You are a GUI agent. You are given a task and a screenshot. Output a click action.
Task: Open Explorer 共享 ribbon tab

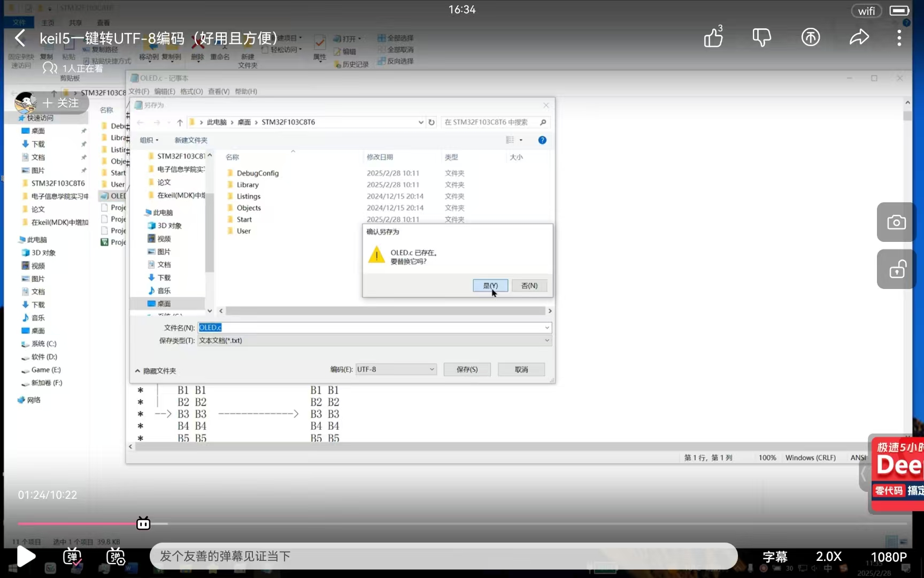[x=75, y=22]
